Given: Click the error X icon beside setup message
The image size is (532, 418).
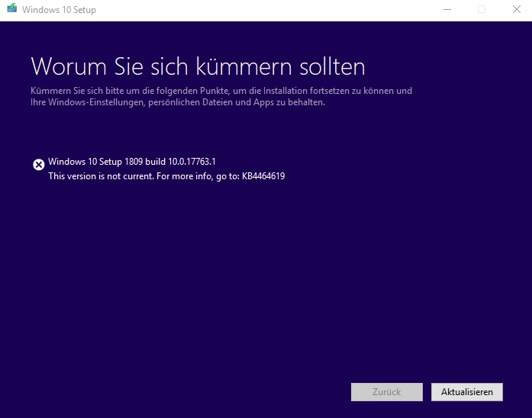Looking at the screenshot, I should click(x=39, y=165).
